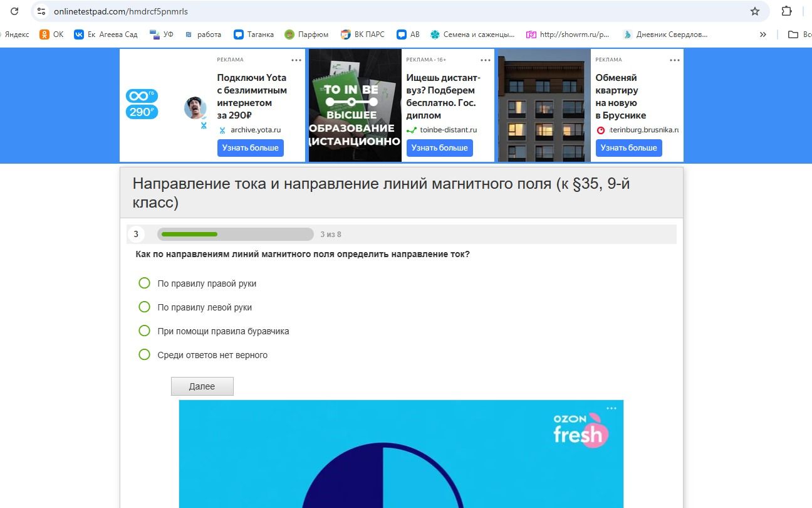This screenshot has height=508, width=812.
Task: Open options menu of distance university ad
Action: coord(486,60)
